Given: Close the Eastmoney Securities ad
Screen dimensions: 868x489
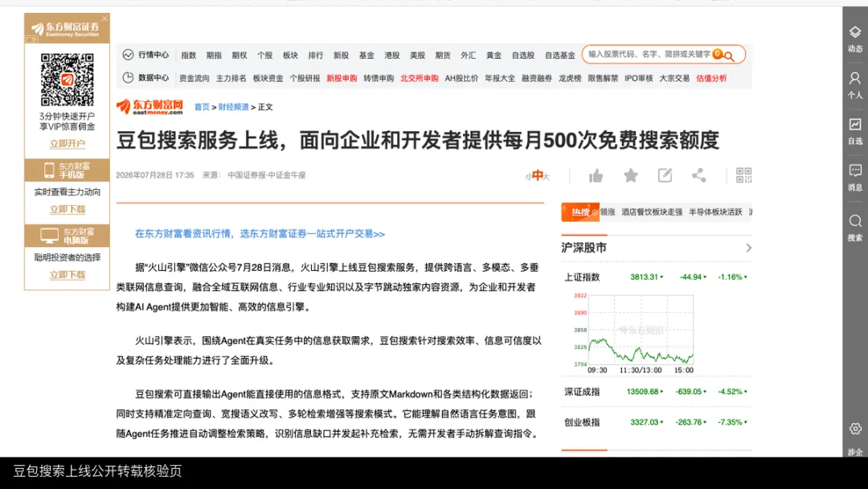Looking at the screenshot, I should (x=104, y=18).
